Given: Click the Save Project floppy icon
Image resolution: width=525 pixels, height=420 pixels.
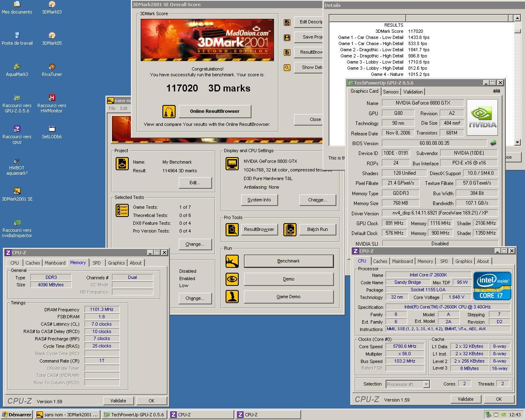Looking at the screenshot, I should [287, 37].
